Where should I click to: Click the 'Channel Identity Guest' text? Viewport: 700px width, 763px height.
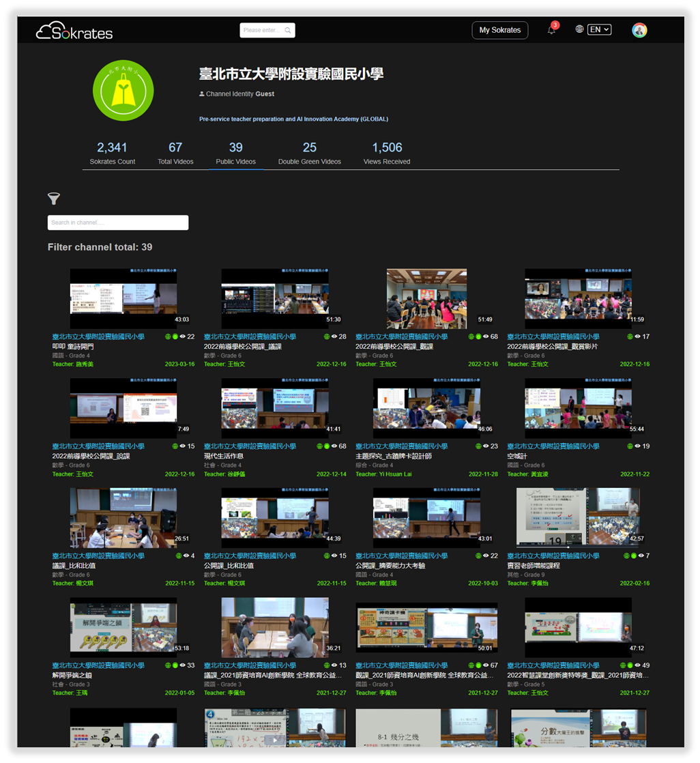click(240, 94)
